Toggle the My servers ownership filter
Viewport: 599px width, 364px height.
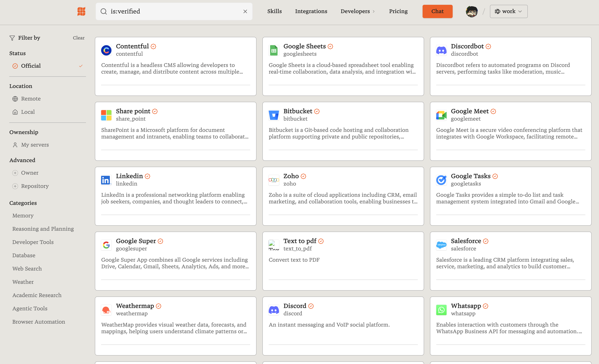click(48, 145)
